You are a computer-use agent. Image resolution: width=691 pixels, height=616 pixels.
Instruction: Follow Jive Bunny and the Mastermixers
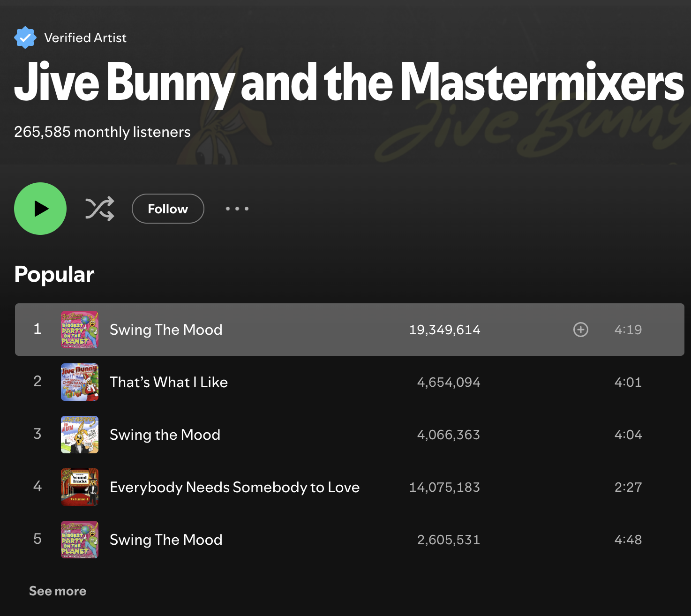click(168, 209)
